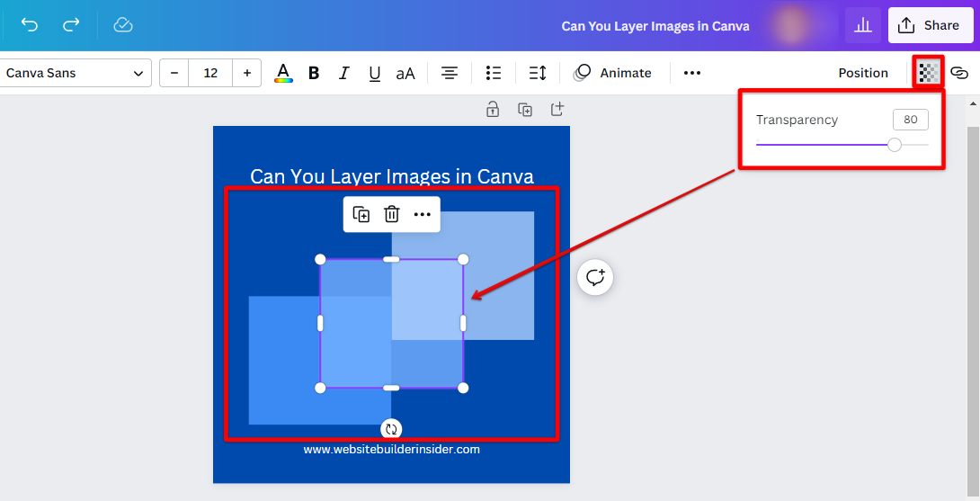980x501 pixels.
Task: Click the Undo arrow icon
Action: [x=30, y=25]
